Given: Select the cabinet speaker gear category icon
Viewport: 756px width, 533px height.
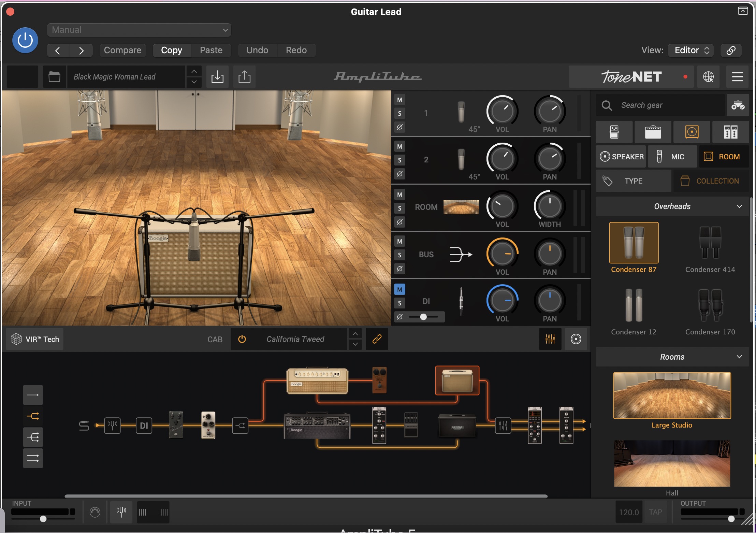Looking at the screenshot, I should pyautogui.click(x=692, y=132).
